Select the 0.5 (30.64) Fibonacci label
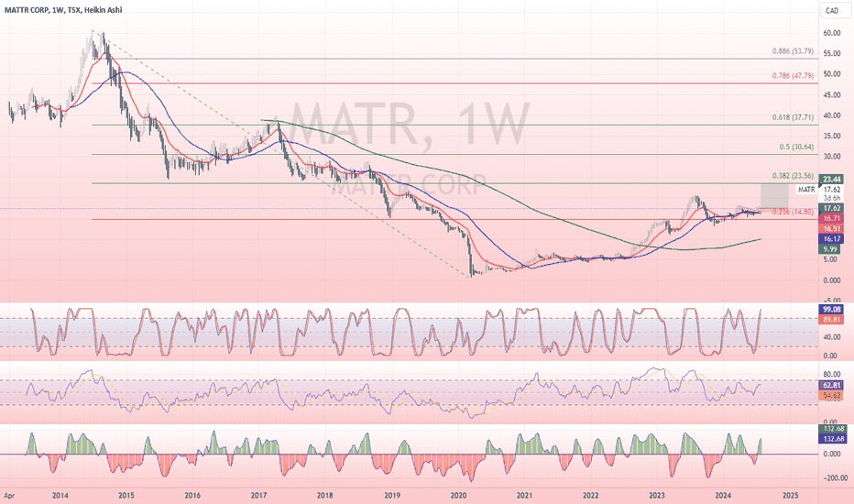Image resolution: width=854 pixels, height=504 pixels. 796,148
